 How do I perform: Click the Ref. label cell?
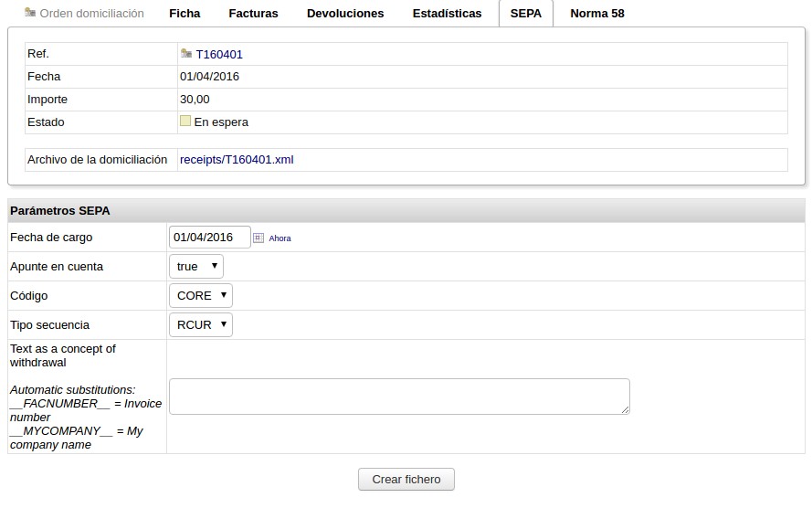(x=101, y=54)
